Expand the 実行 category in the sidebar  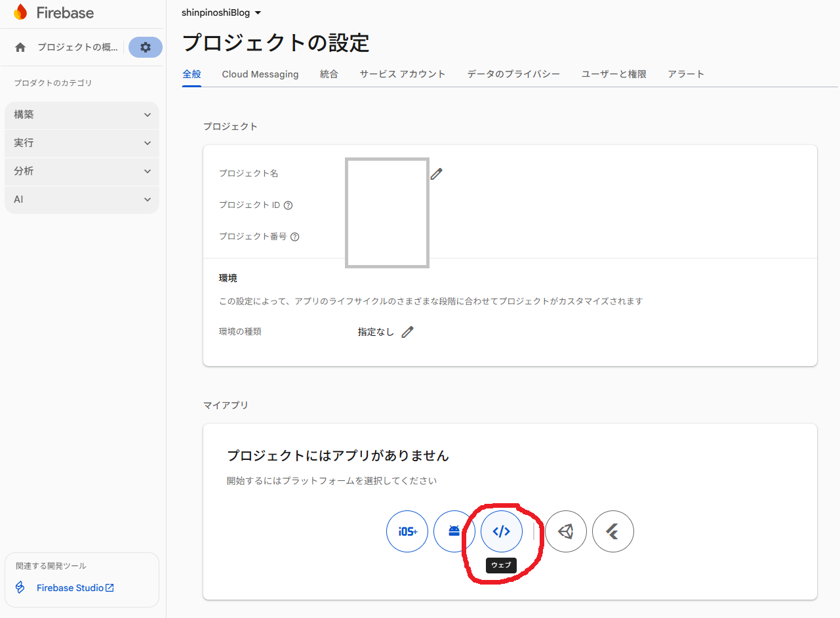(x=81, y=142)
